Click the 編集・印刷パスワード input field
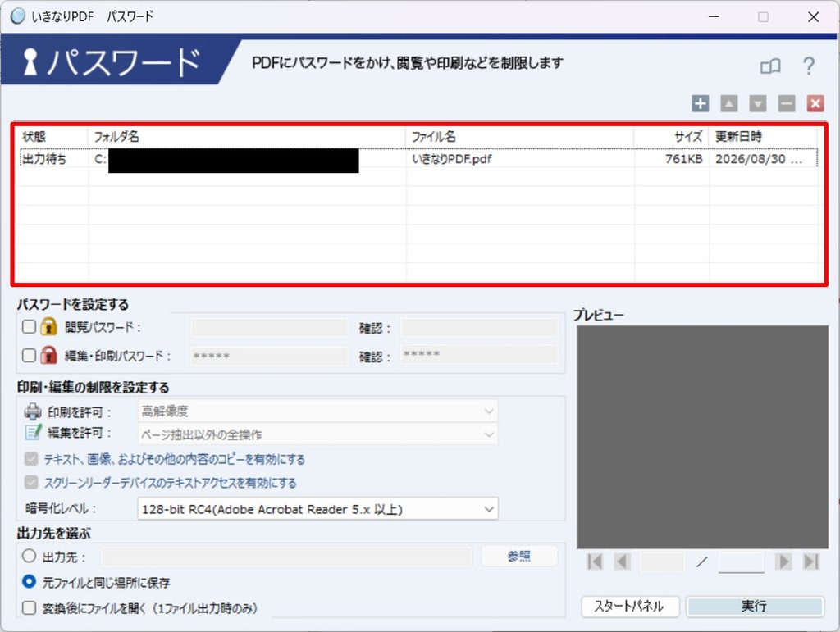The width and height of the screenshot is (840, 632). pyautogui.click(x=269, y=355)
